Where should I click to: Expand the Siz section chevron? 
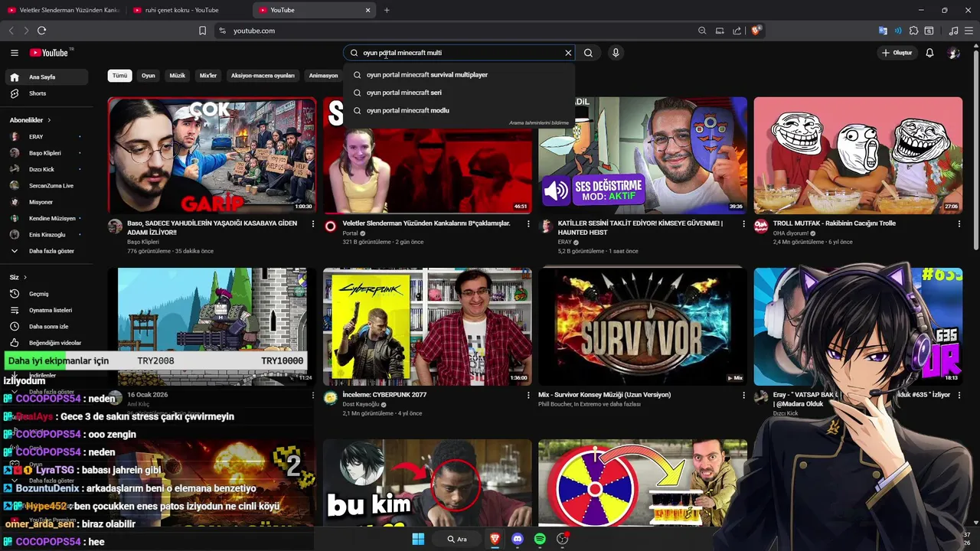pos(24,277)
